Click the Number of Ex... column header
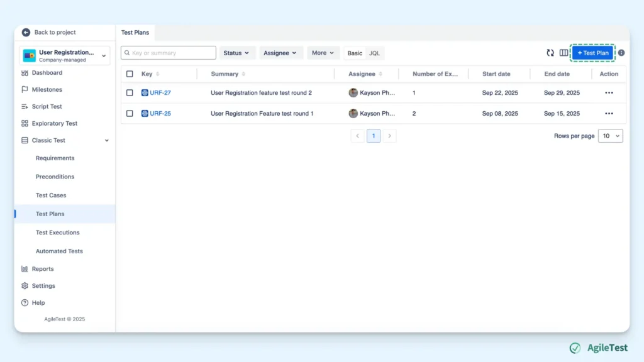 pos(435,74)
